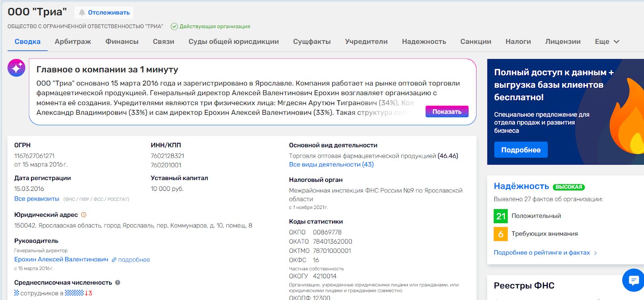Click the Частная собственность caption
Screen dimensions: 644x300
tap(316, 269)
